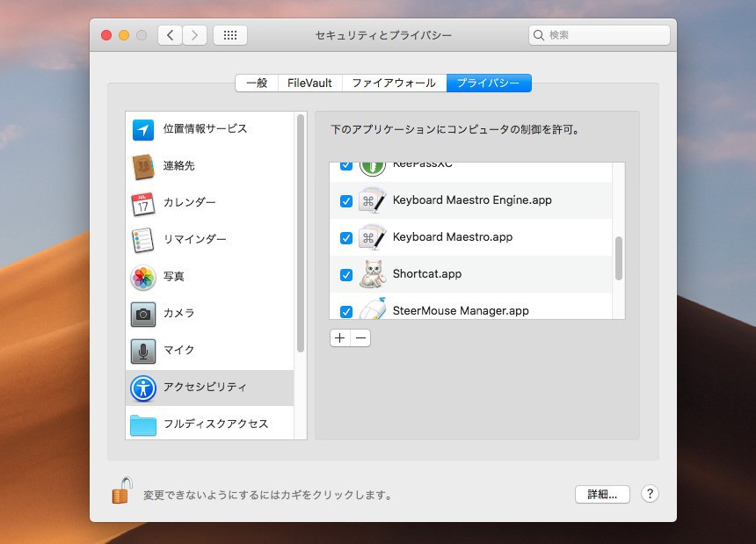
Task: Switch to the 一般 tab
Action: pos(257,83)
